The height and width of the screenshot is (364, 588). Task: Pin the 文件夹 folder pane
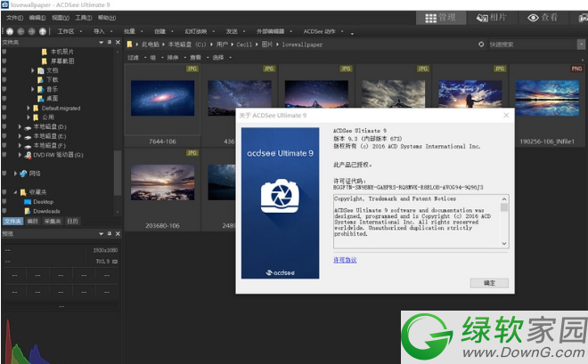tap(109, 42)
